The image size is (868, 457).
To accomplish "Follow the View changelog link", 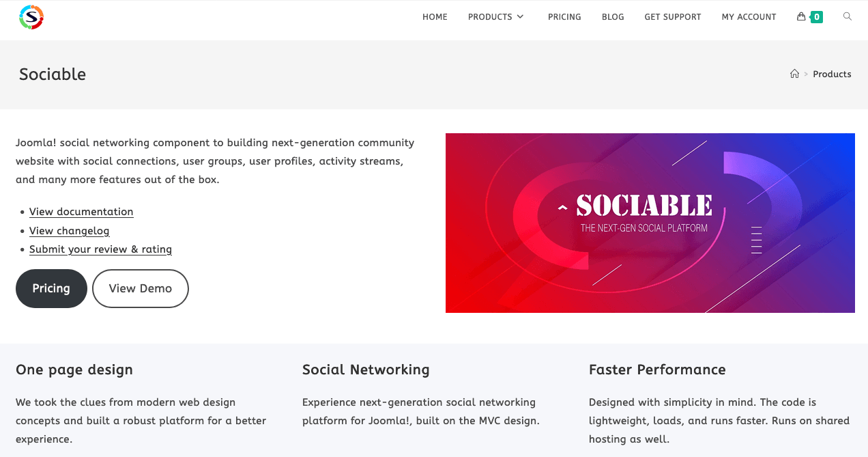I will (x=69, y=231).
